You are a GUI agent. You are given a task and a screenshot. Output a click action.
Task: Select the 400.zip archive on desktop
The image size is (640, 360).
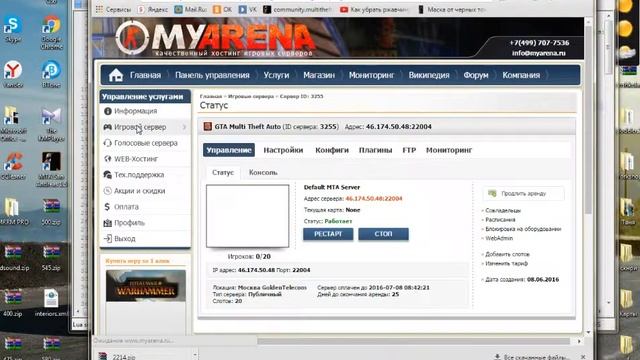coord(13,303)
